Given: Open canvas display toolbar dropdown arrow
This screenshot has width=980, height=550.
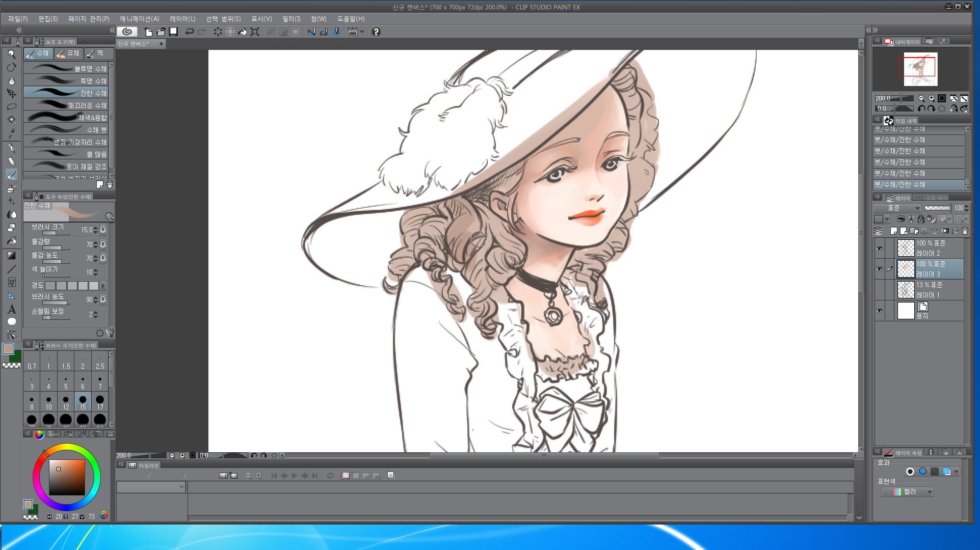Looking at the screenshot, I should pos(362,32).
